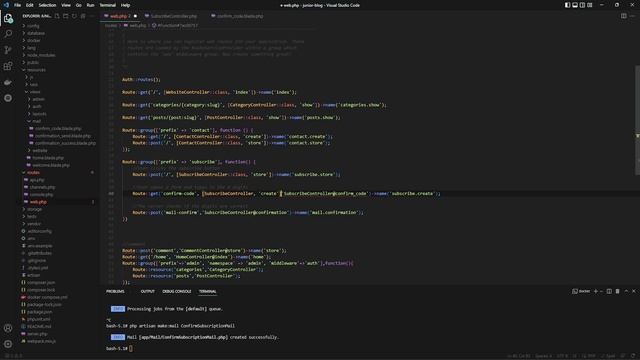Toggle Secondary Side Bar layout icon

point(582,5)
